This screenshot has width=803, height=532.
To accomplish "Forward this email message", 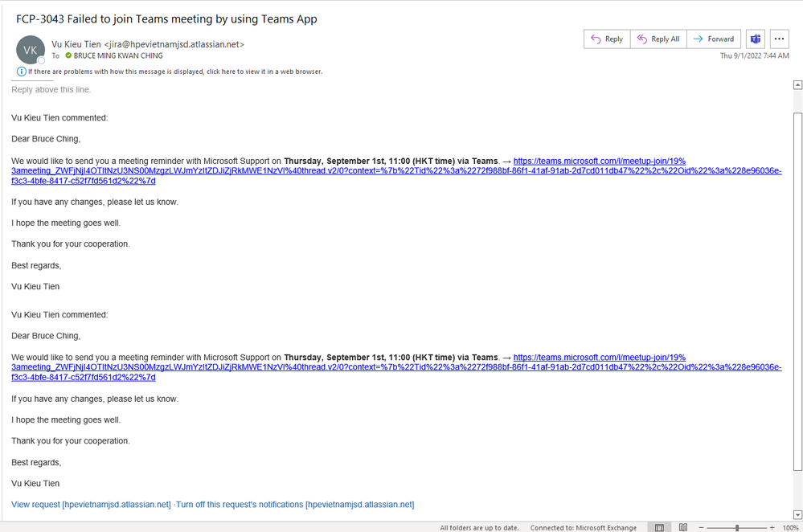I will point(714,39).
